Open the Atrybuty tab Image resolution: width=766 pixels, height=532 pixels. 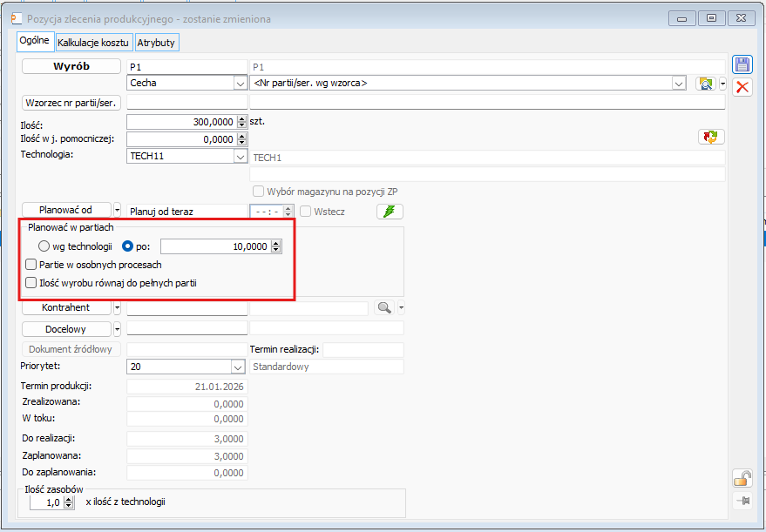156,42
